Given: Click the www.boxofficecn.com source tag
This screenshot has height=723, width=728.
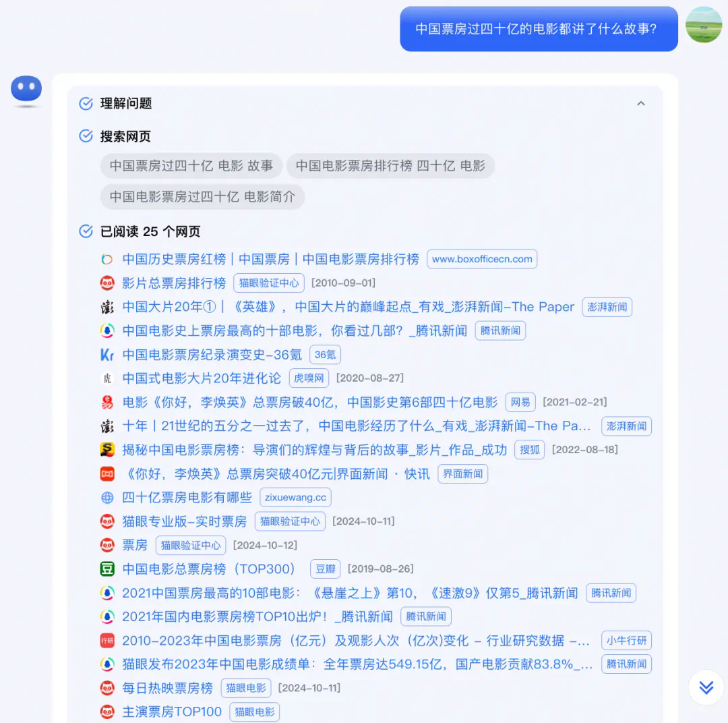Looking at the screenshot, I should click(481, 259).
